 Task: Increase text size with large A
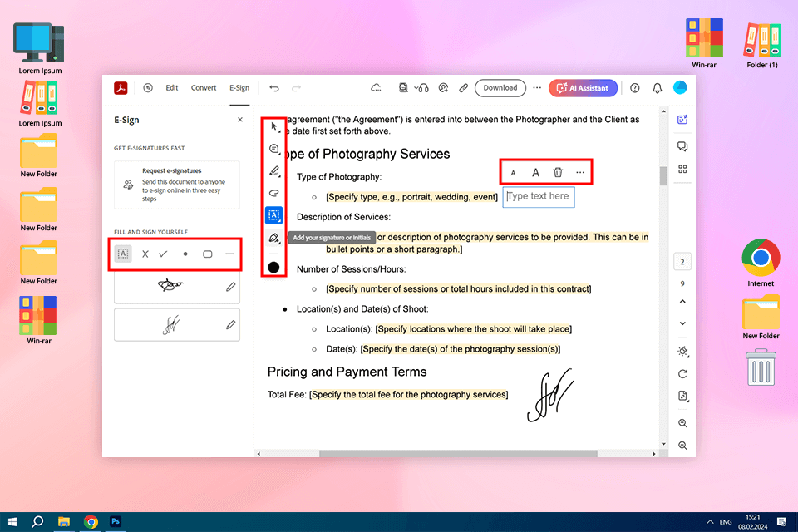tap(535, 173)
